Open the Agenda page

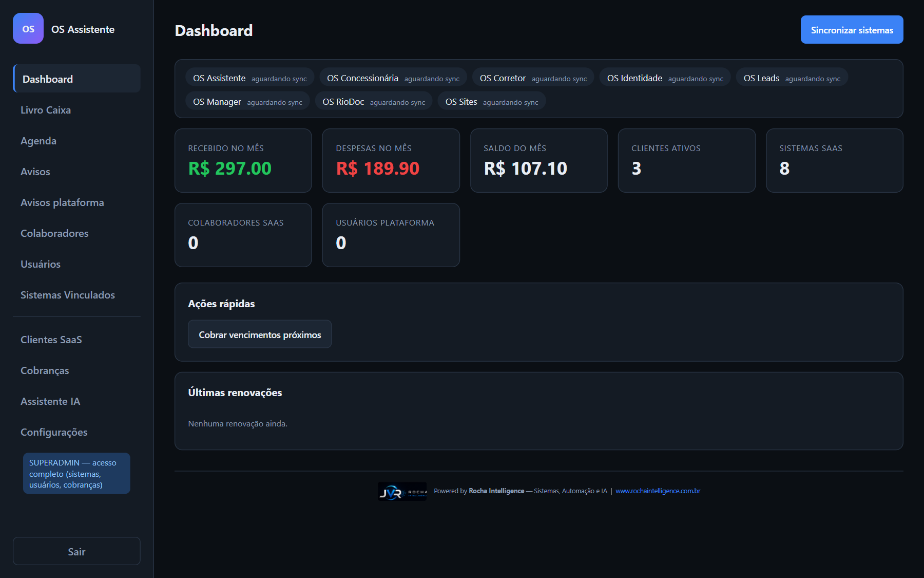(76, 141)
